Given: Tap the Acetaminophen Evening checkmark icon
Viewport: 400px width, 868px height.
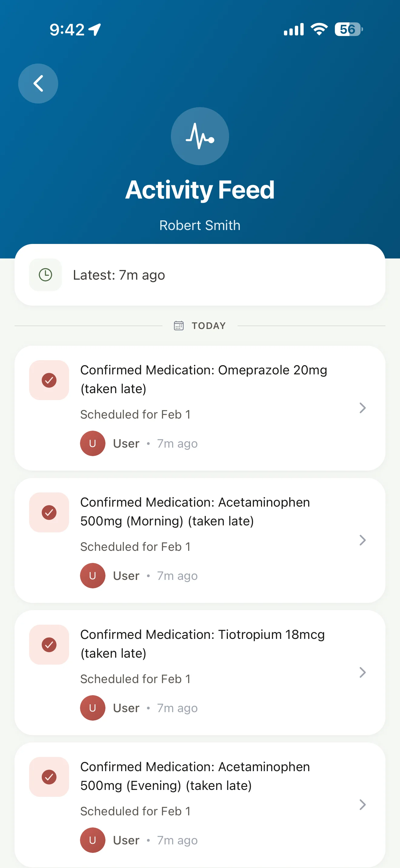Looking at the screenshot, I should [49, 777].
